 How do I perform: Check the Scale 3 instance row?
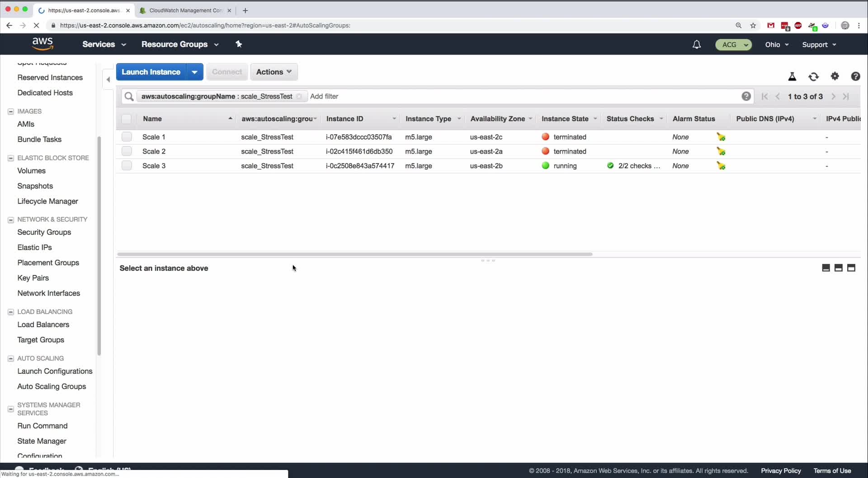[127, 166]
